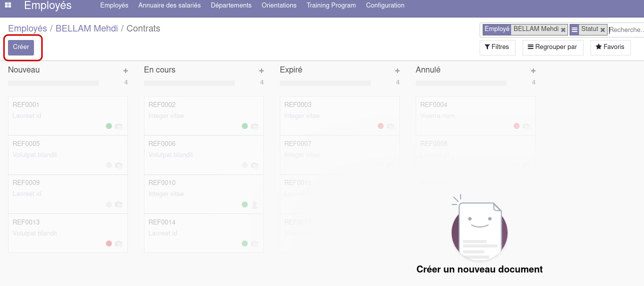Remove the Employé BELLAM Mehdi search facet
The image size is (644, 286).
563,30
